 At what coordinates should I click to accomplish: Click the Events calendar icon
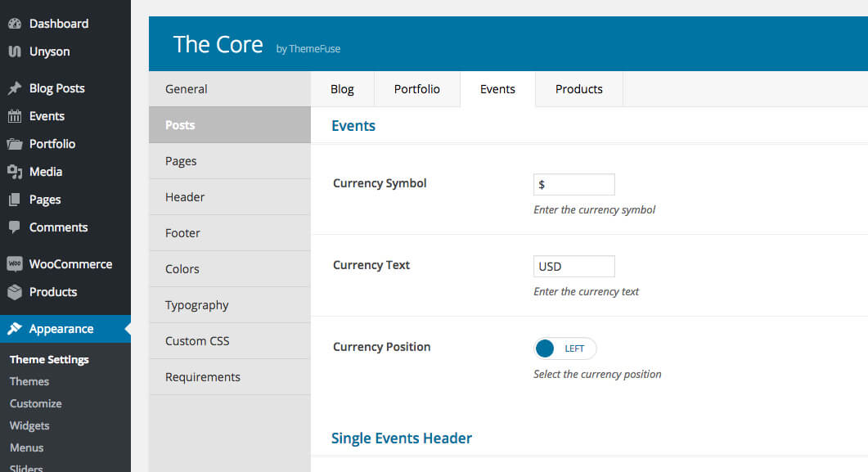tap(15, 116)
